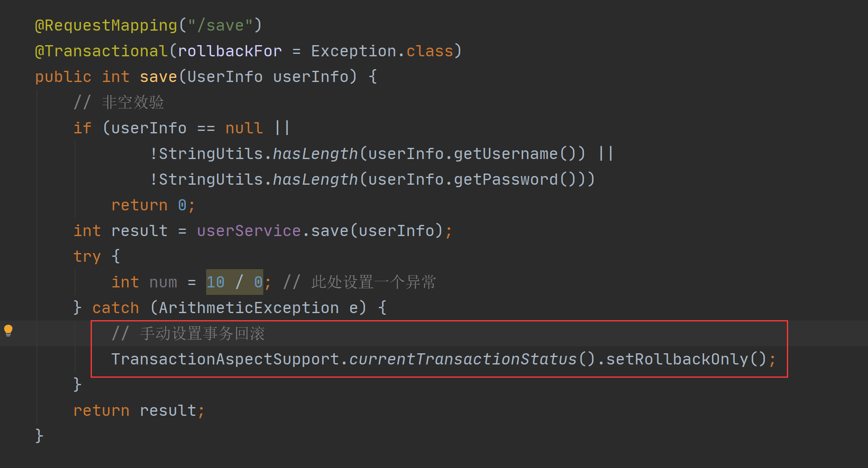Click the try keyword
The width and height of the screenshot is (868, 468).
click(87, 256)
